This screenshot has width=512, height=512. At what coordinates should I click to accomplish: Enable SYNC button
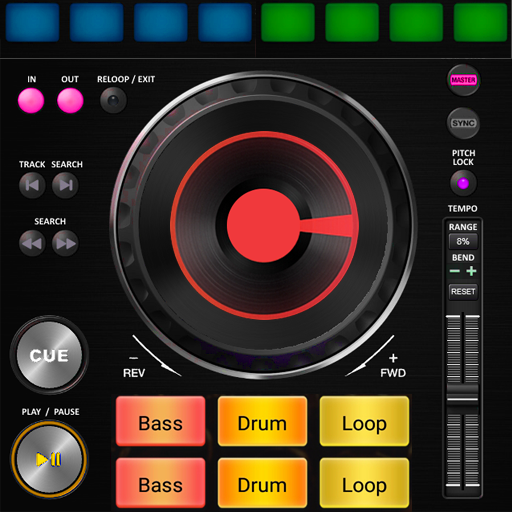point(463,123)
